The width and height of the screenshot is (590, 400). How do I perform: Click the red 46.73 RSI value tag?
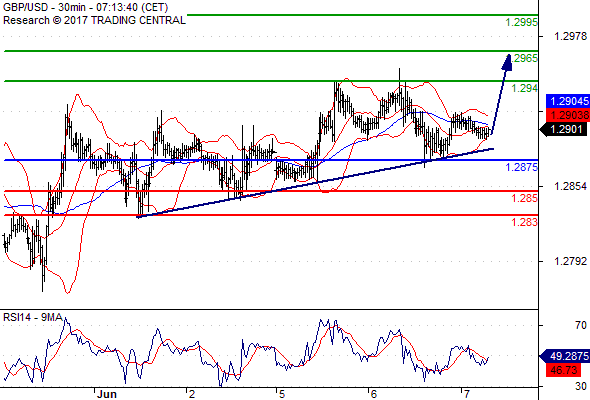(563, 370)
